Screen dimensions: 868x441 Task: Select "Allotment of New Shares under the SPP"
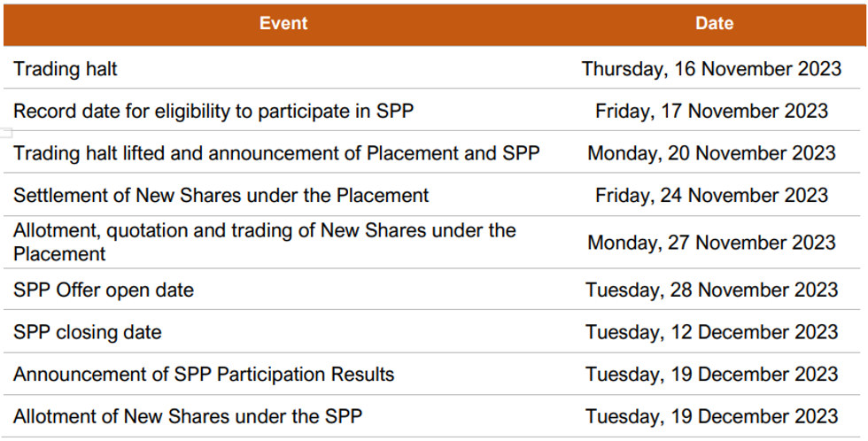[x=188, y=415]
